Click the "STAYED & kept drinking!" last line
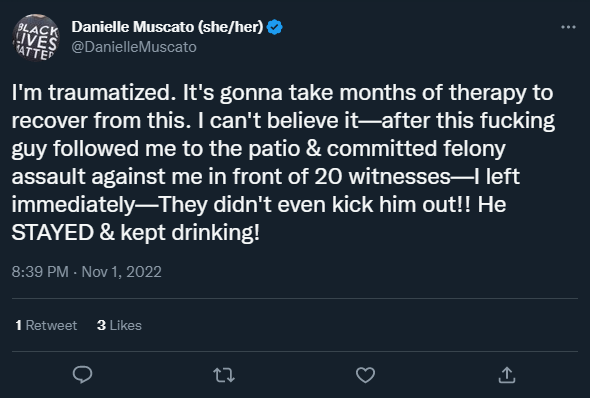The height and width of the screenshot is (398, 590). coord(135,233)
